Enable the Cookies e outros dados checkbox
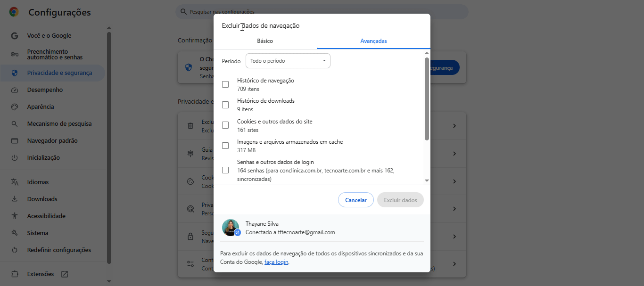Image resolution: width=644 pixels, height=286 pixels. click(225, 125)
